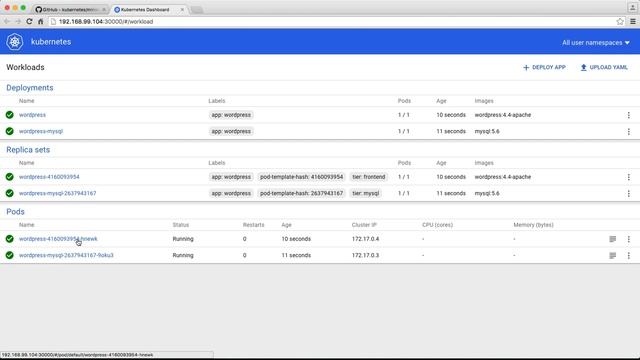Screen dimensions: 640x360
Task: Open pod wordpress-mysql-2637943167-9oku3 link
Action: [x=66, y=256]
